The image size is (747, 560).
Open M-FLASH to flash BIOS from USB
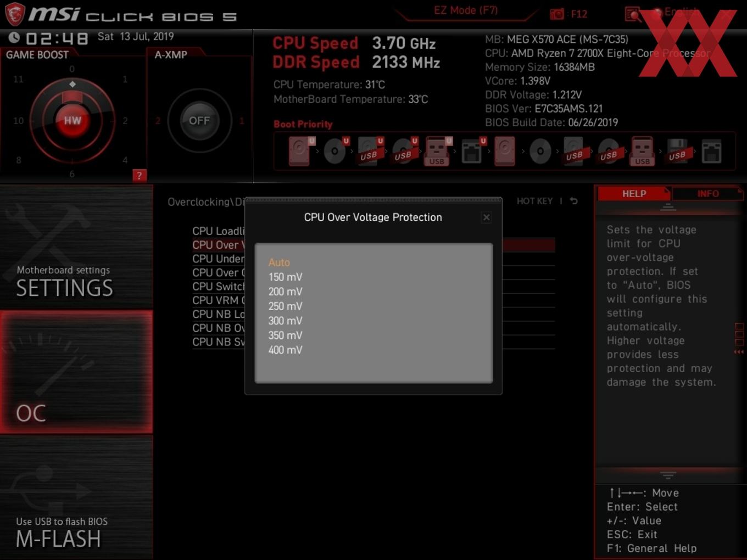click(76, 497)
